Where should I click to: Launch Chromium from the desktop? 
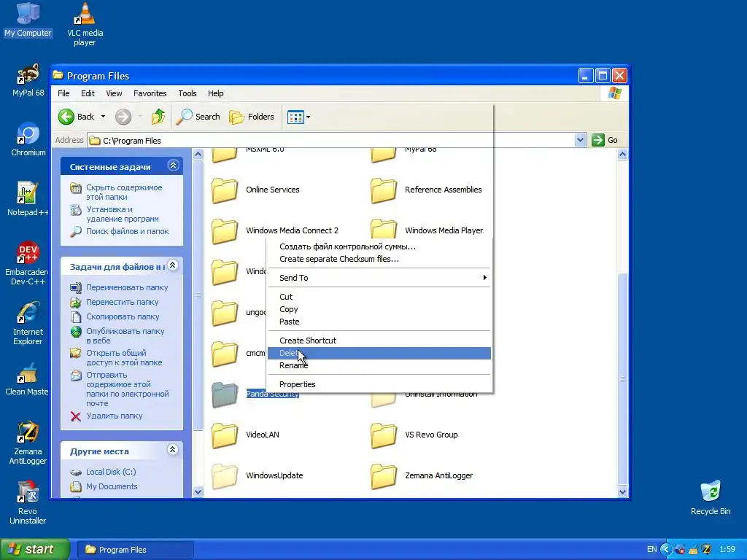[x=28, y=139]
